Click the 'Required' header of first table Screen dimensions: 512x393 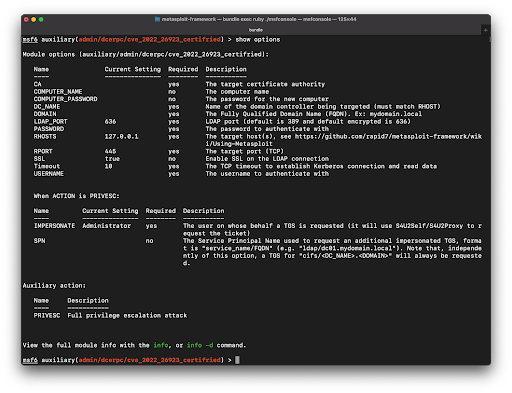183,69
